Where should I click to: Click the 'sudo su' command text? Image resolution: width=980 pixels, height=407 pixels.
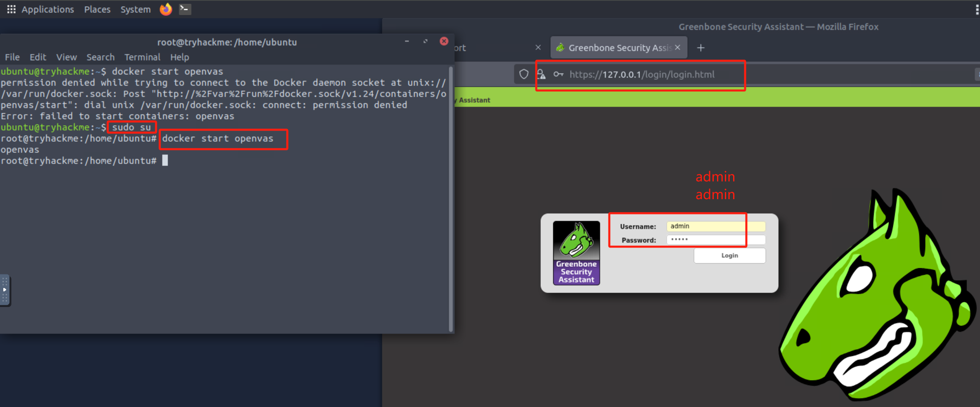(x=131, y=127)
